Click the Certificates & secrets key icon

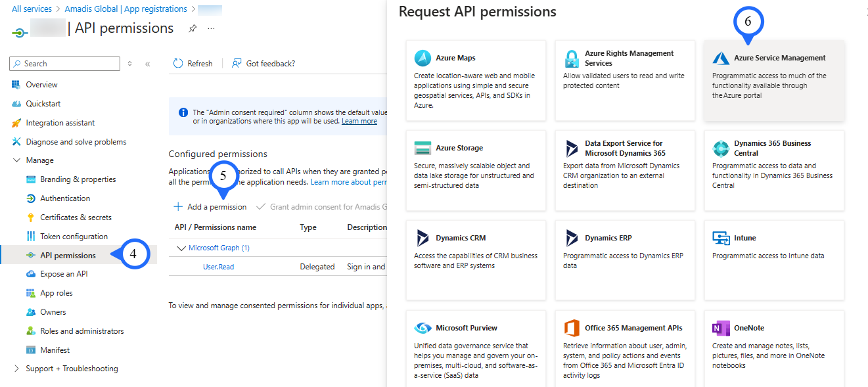pyautogui.click(x=30, y=217)
